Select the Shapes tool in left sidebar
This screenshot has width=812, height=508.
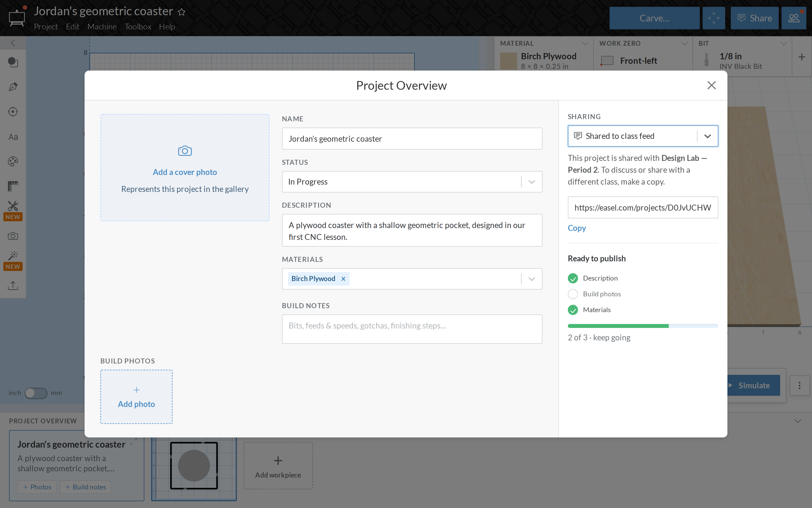click(13, 62)
